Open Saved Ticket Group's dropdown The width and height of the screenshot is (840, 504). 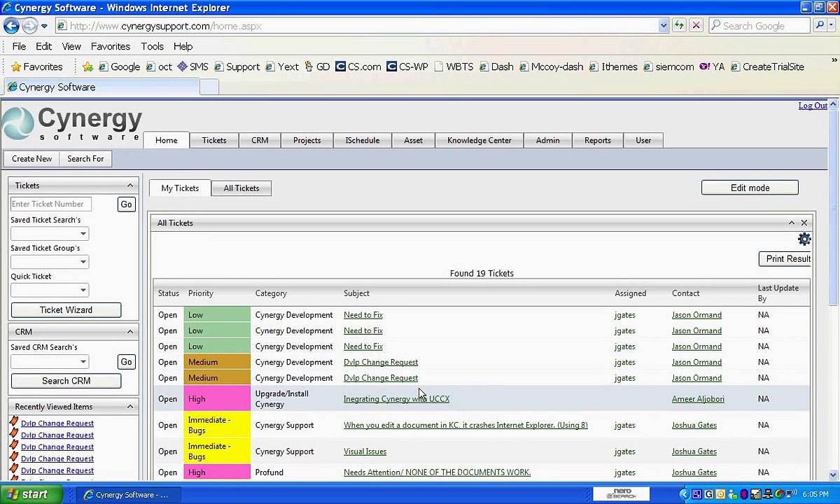pyautogui.click(x=49, y=261)
